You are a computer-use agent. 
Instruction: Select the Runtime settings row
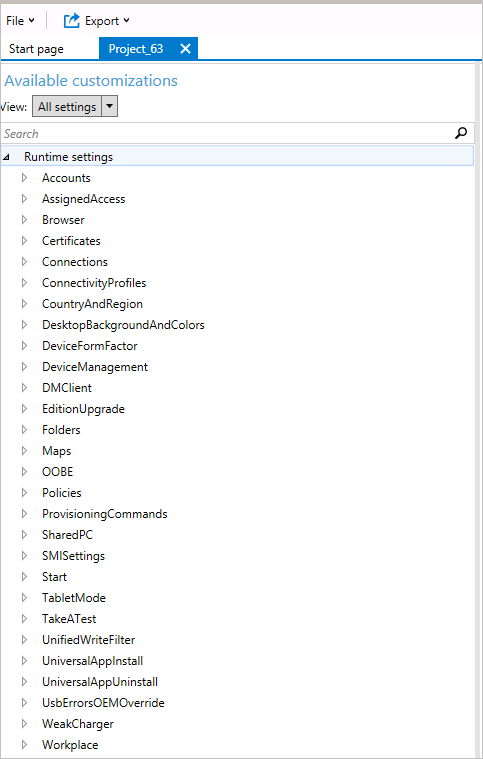point(237,157)
